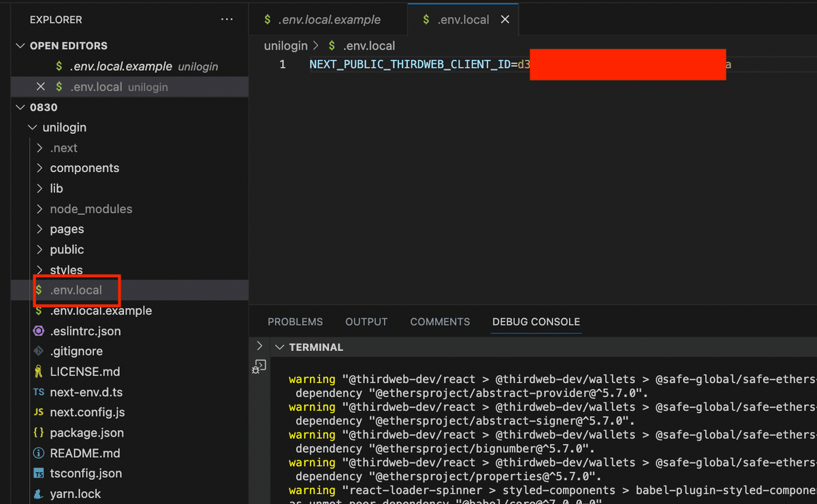Expand the lib folder

[39, 188]
